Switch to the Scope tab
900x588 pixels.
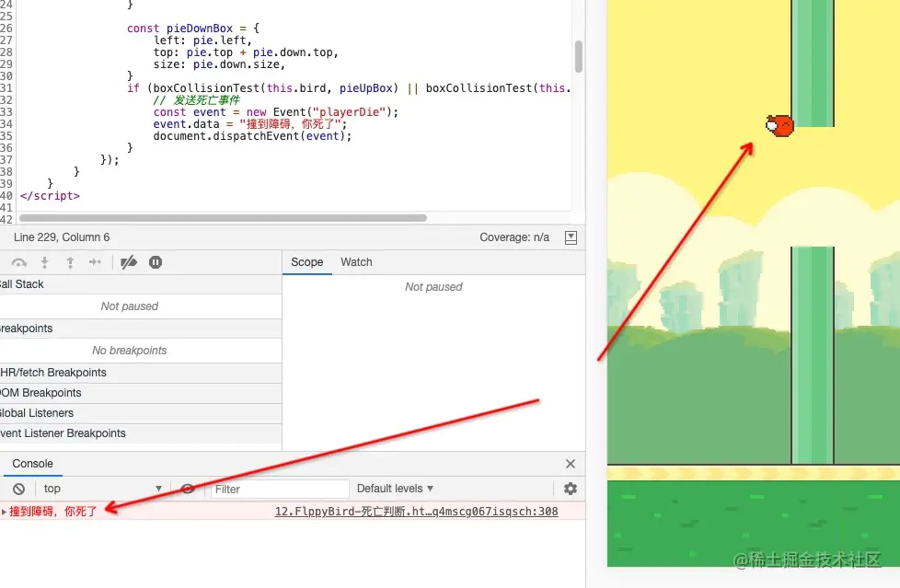click(x=307, y=262)
